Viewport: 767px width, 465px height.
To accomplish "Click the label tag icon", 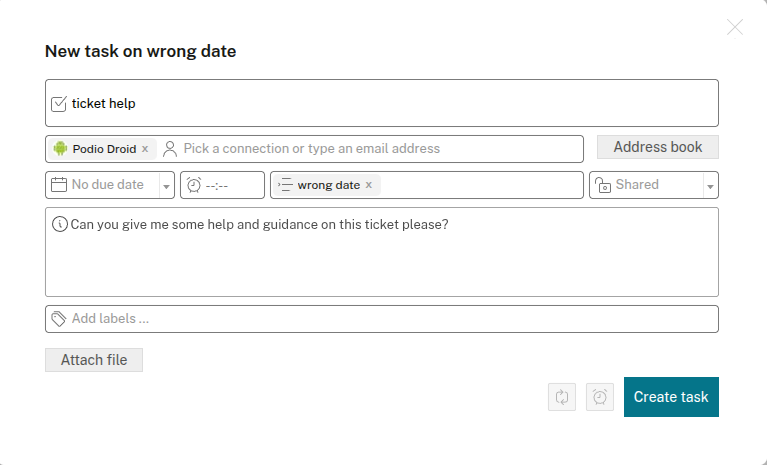I will click(59, 318).
